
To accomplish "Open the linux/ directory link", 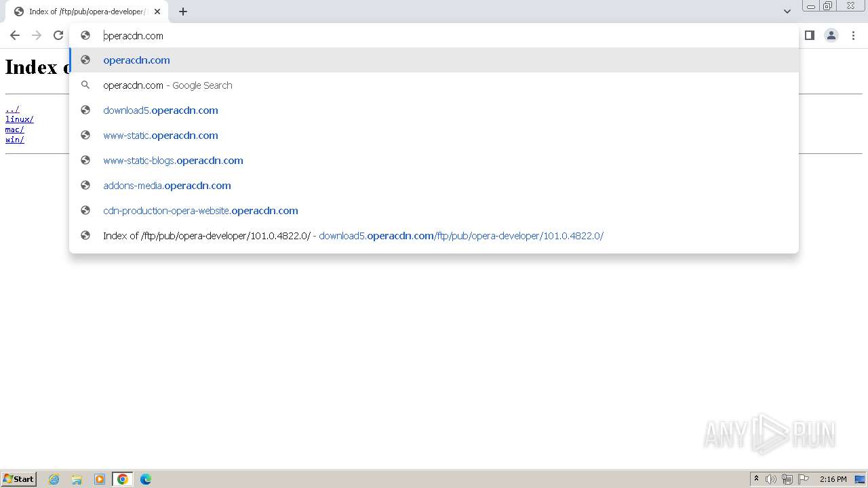I will [20, 119].
